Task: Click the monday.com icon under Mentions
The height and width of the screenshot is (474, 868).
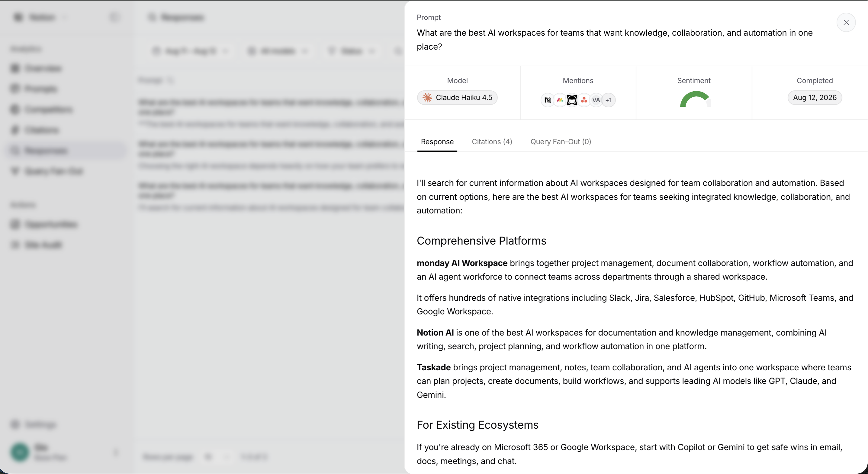Action: 560,100
